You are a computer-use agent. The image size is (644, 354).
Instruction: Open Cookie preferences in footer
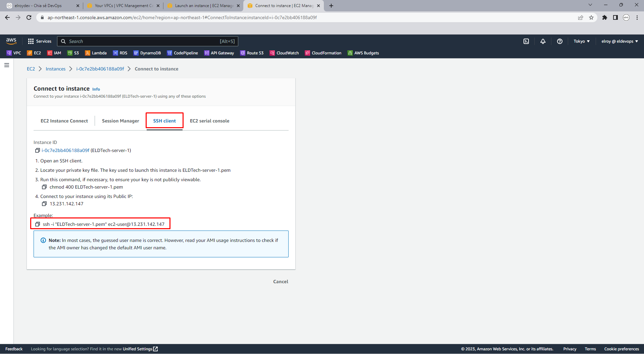tap(622, 349)
